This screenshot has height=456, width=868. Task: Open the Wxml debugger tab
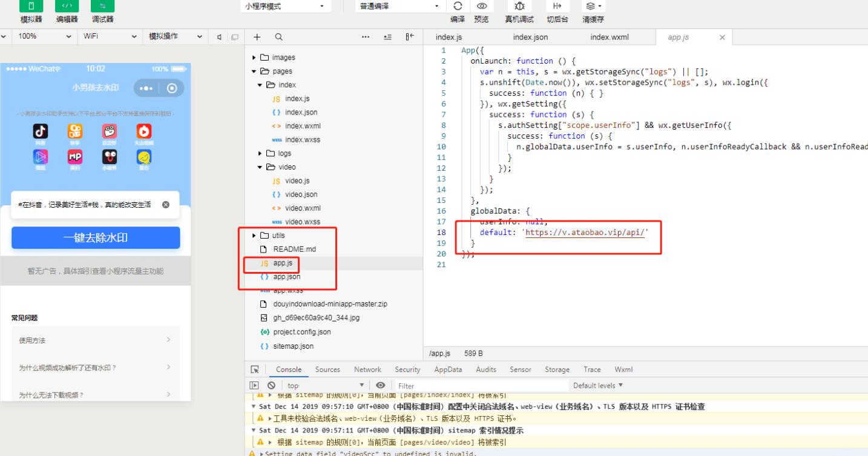tap(623, 369)
